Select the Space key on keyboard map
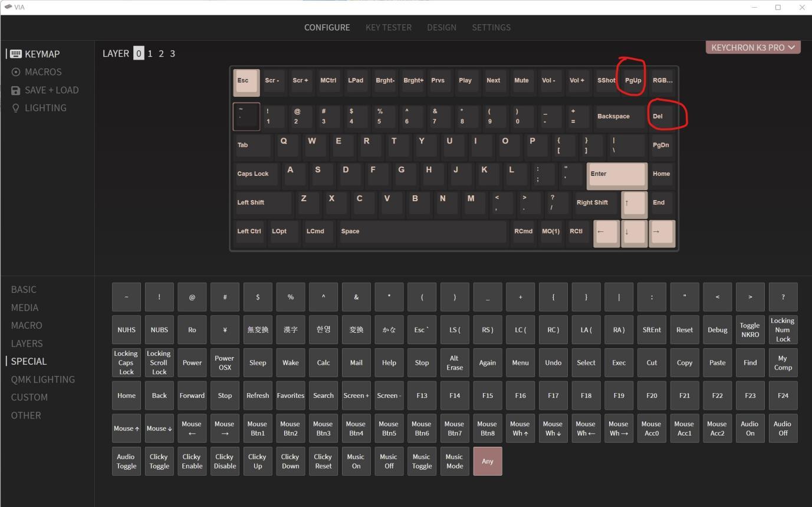Image resolution: width=812 pixels, height=507 pixels. tap(422, 232)
